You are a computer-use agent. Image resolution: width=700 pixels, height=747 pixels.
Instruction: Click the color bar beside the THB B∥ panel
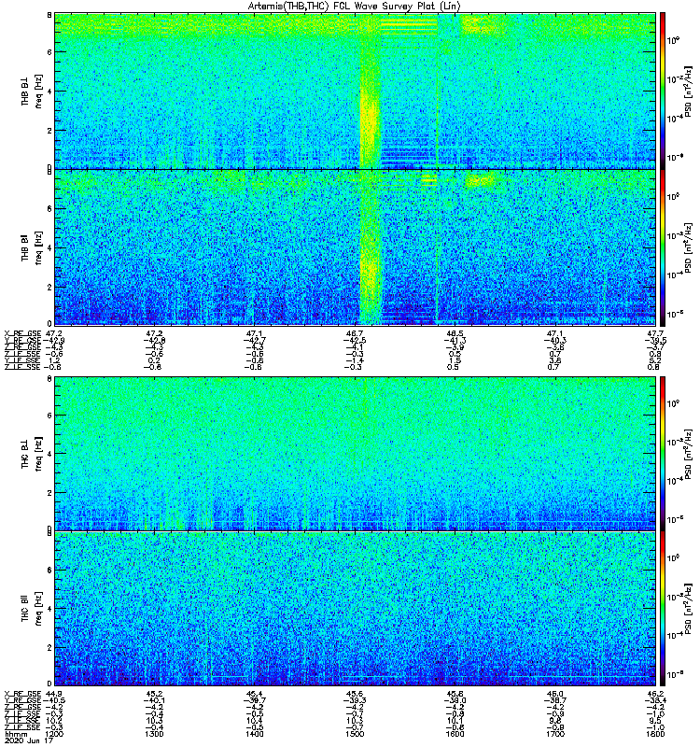tap(663, 247)
